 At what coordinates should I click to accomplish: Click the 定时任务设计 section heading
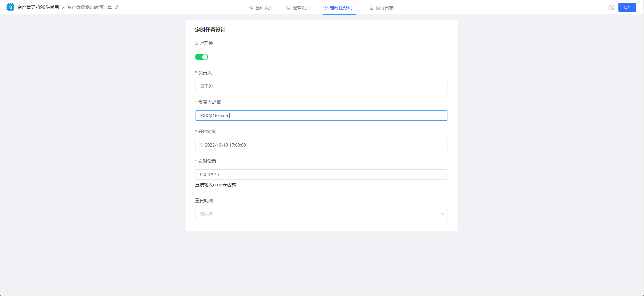(x=210, y=30)
